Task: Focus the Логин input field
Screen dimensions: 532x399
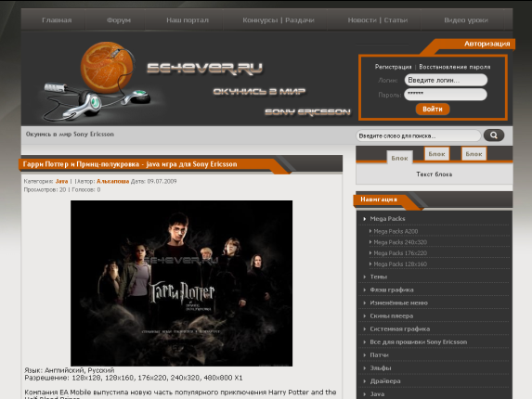Action: (446, 81)
